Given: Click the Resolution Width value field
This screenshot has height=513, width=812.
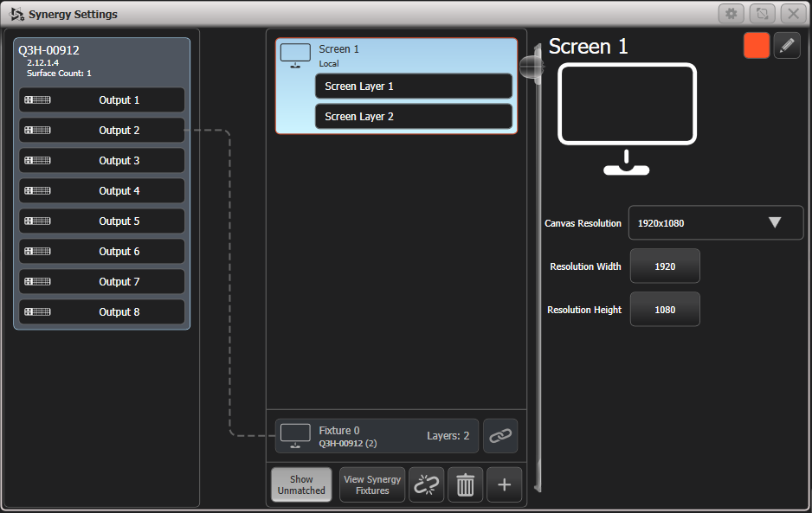Looking at the screenshot, I should [665, 266].
